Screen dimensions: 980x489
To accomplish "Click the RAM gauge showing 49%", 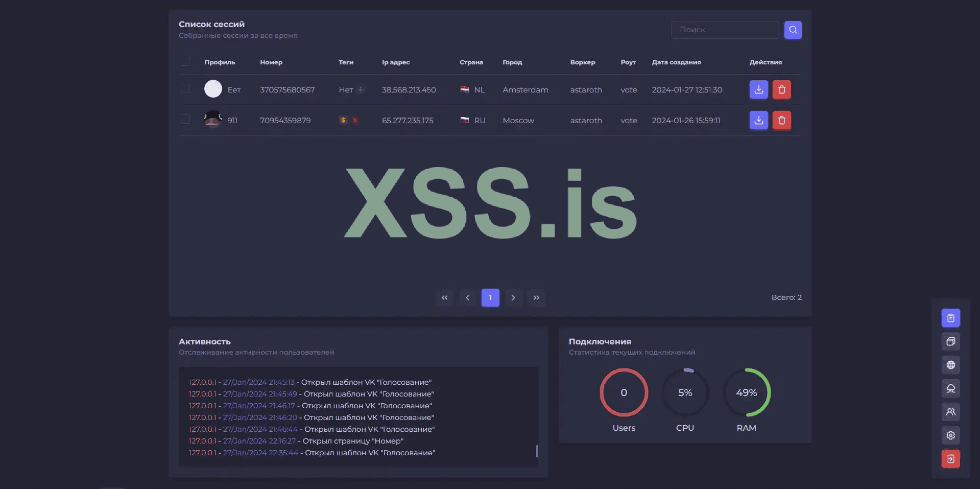I will [x=747, y=392].
